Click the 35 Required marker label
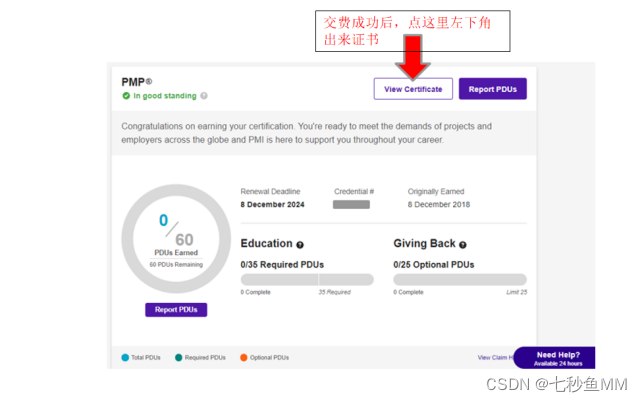The image size is (642, 402). tap(335, 292)
